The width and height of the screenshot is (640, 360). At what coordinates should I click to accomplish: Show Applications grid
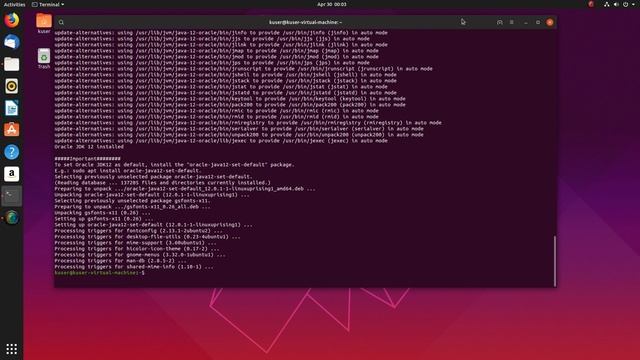pyautogui.click(x=11, y=349)
